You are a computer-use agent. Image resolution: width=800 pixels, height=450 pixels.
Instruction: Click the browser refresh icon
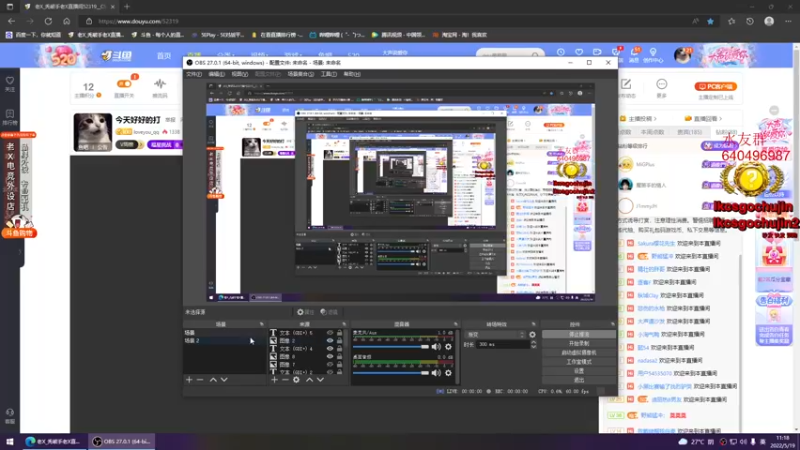pyautogui.click(x=48, y=21)
